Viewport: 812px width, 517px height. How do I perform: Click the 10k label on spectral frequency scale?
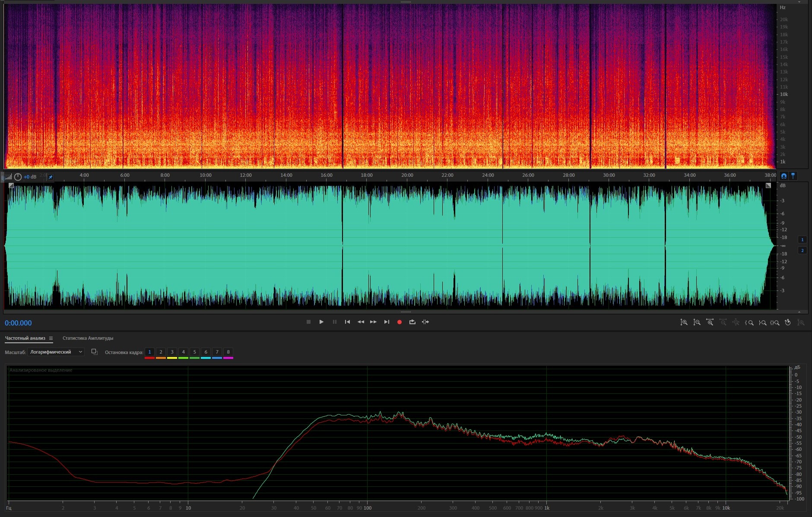(783, 94)
